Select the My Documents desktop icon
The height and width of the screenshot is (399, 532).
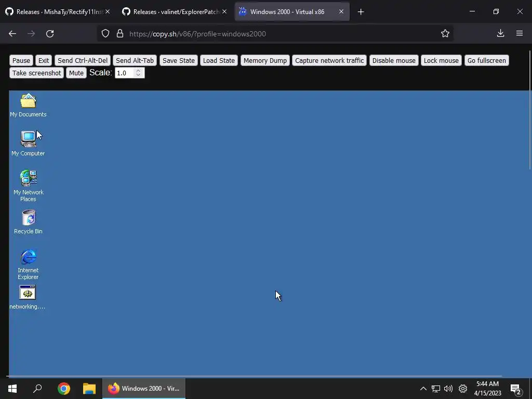coord(28,105)
